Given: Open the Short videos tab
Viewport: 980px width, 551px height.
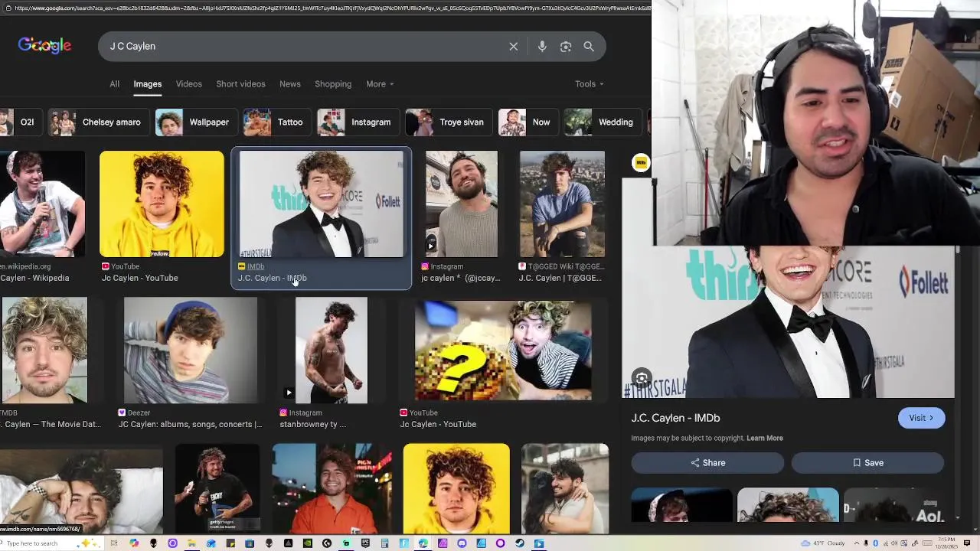Looking at the screenshot, I should point(240,84).
